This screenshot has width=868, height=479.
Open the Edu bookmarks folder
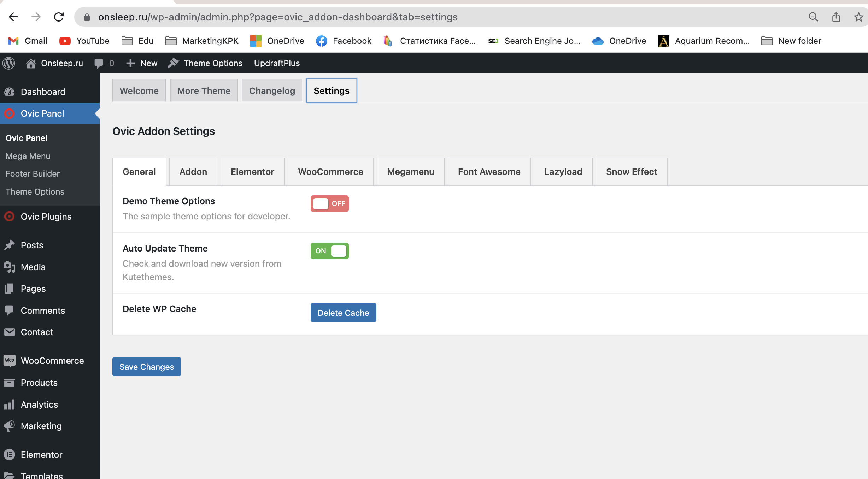137,41
